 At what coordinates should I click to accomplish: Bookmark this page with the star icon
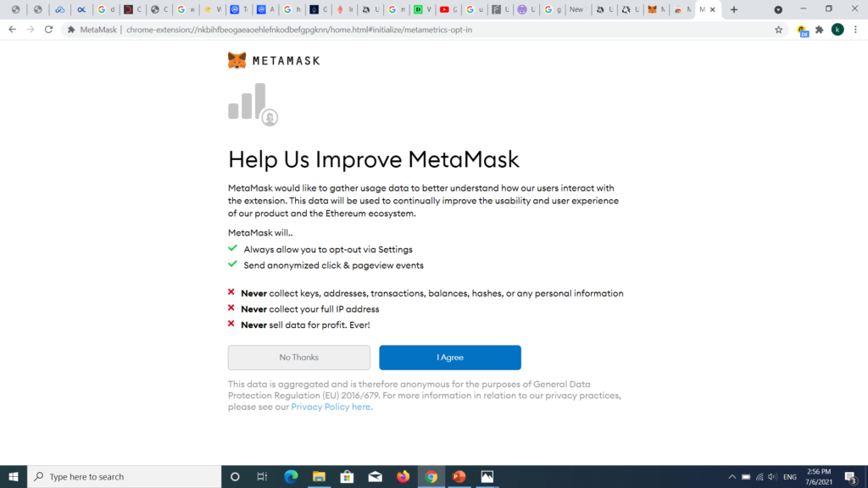pos(778,30)
